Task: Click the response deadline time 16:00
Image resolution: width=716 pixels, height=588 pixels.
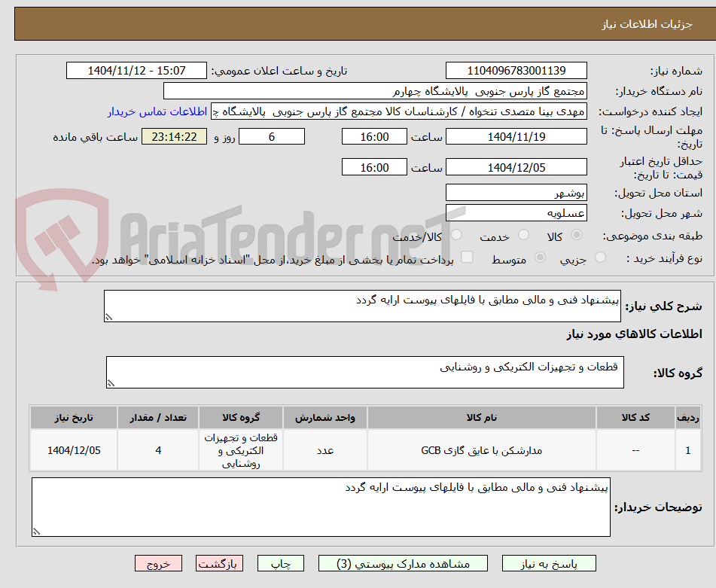Action: coord(374,136)
